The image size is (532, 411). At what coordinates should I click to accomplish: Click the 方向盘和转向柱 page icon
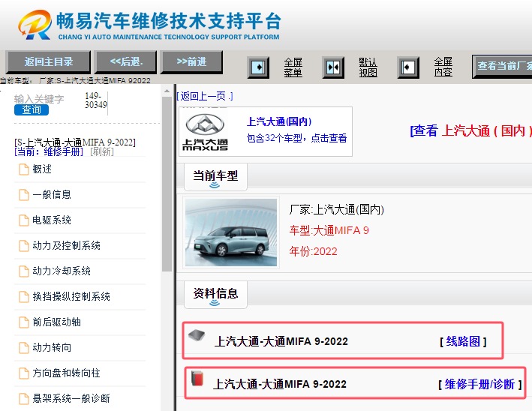[x=24, y=373]
